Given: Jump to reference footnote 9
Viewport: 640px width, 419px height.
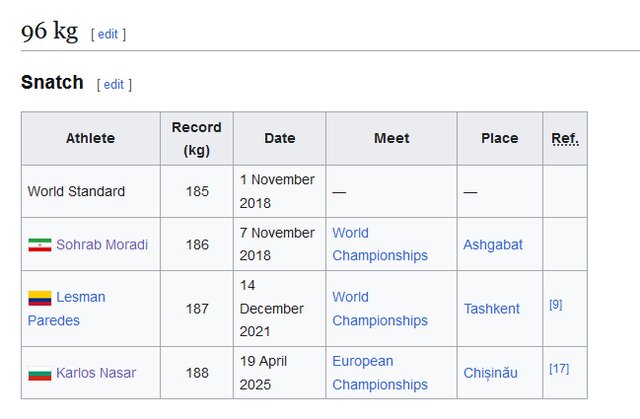Looking at the screenshot, I should tap(555, 304).
